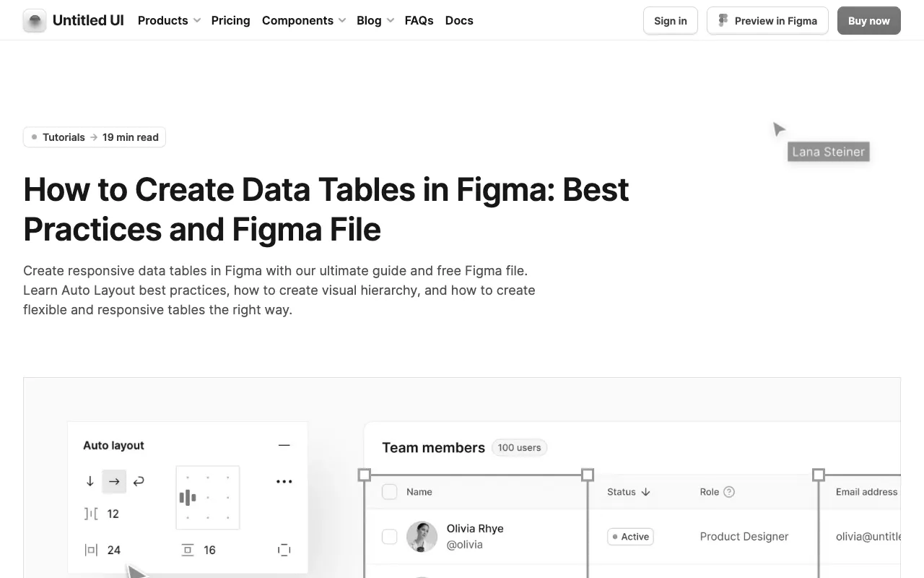Check the Olivia Rhye row checkbox

click(x=390, y=537)
